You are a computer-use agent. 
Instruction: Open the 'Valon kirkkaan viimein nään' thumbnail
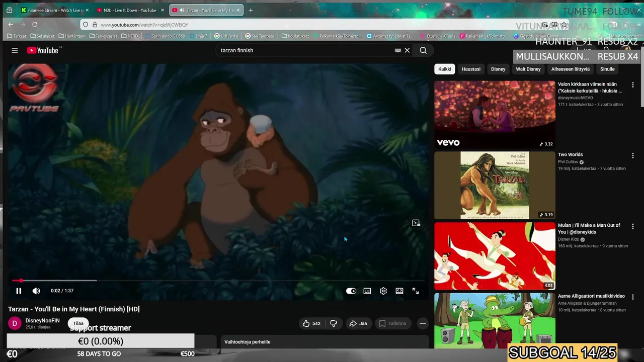[495, 115]
